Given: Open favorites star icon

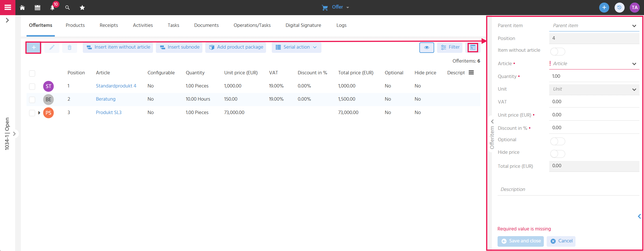Looking at the screenshot, I should [x=82, y=8].
